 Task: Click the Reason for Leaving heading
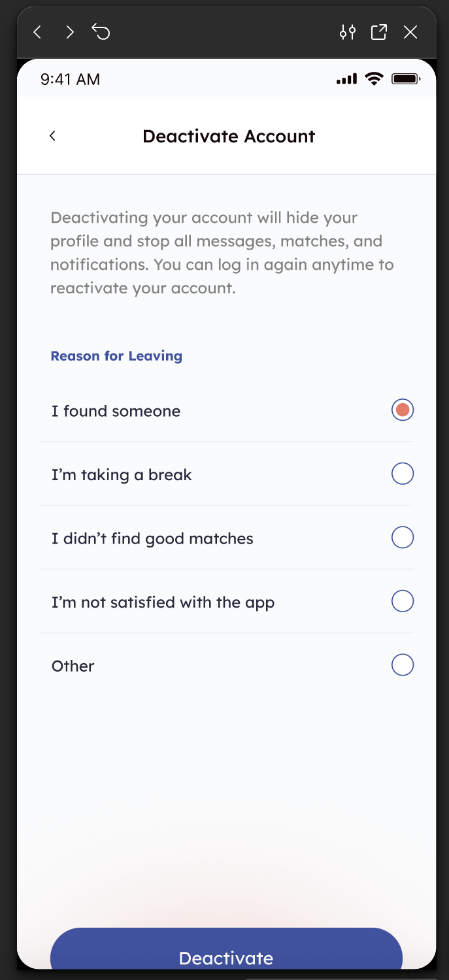(116, 356)
